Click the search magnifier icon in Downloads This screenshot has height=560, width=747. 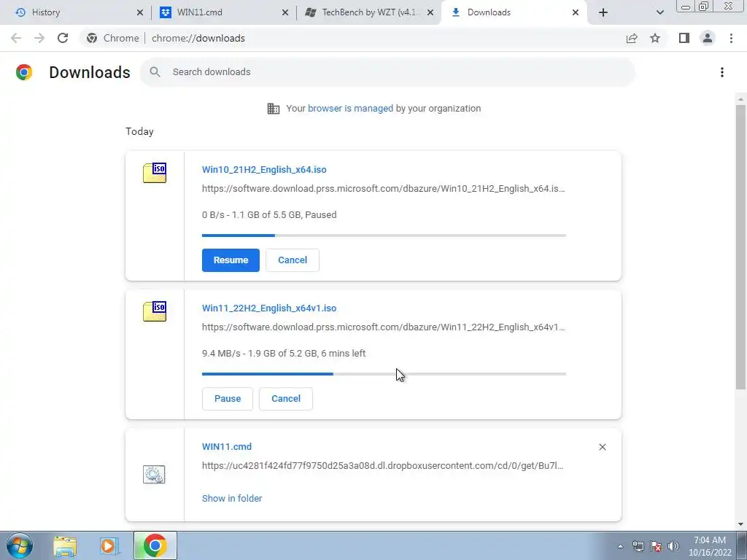[155, 72]
